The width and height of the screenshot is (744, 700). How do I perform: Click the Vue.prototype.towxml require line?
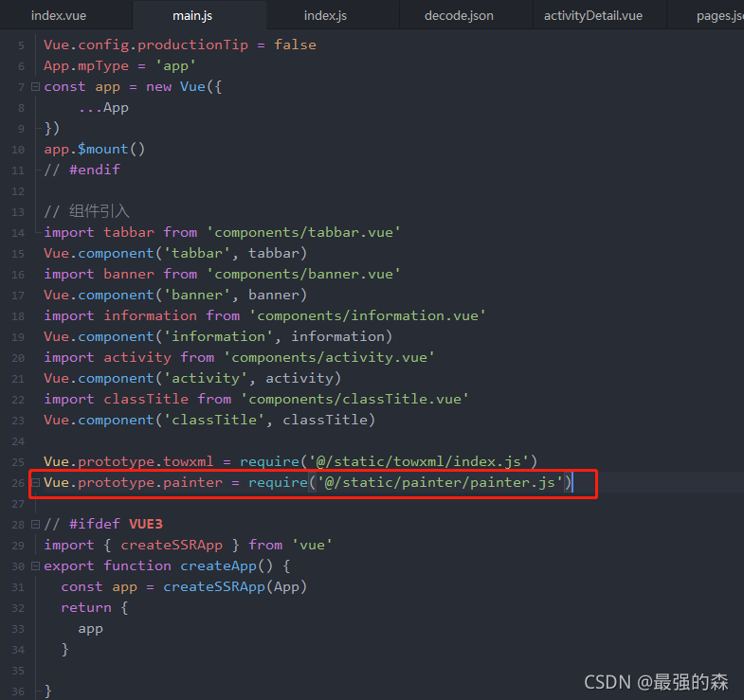coord(290,462)
